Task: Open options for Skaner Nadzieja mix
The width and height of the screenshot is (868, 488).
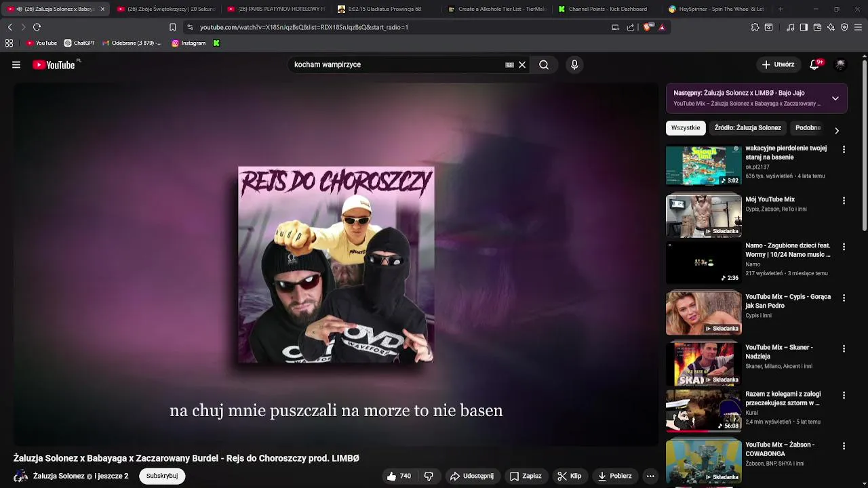Action: tap(844, 348)
